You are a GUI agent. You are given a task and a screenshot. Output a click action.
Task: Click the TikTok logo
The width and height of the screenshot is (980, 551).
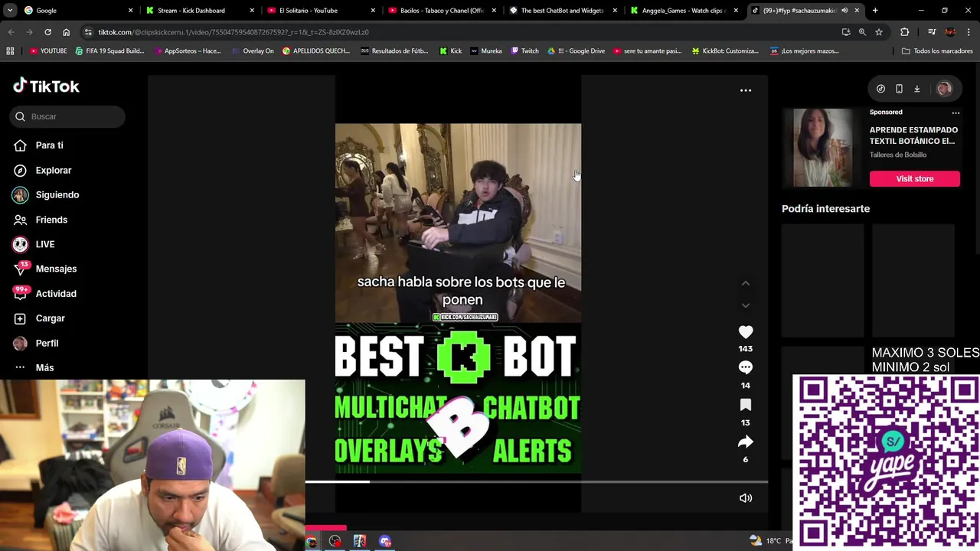46,86
